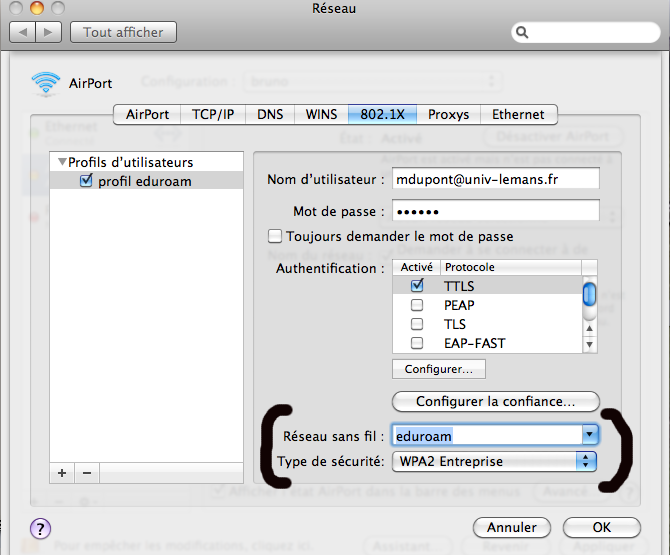Switch to the TCP/IP tab
This screenshot has height=555, width=670.
(x=213, y=114)
